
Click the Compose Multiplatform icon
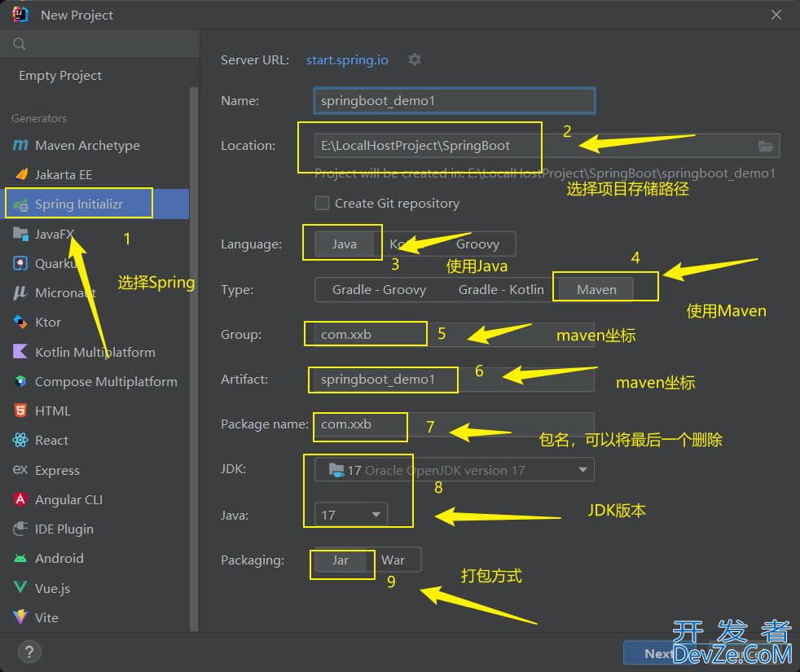[20, 381]
